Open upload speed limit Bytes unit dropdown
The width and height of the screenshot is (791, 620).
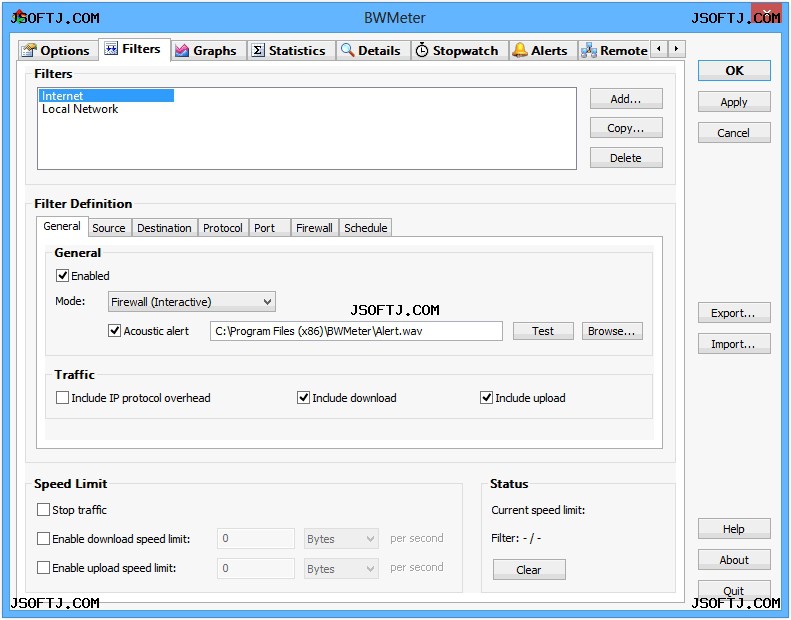tap(341, 569)
